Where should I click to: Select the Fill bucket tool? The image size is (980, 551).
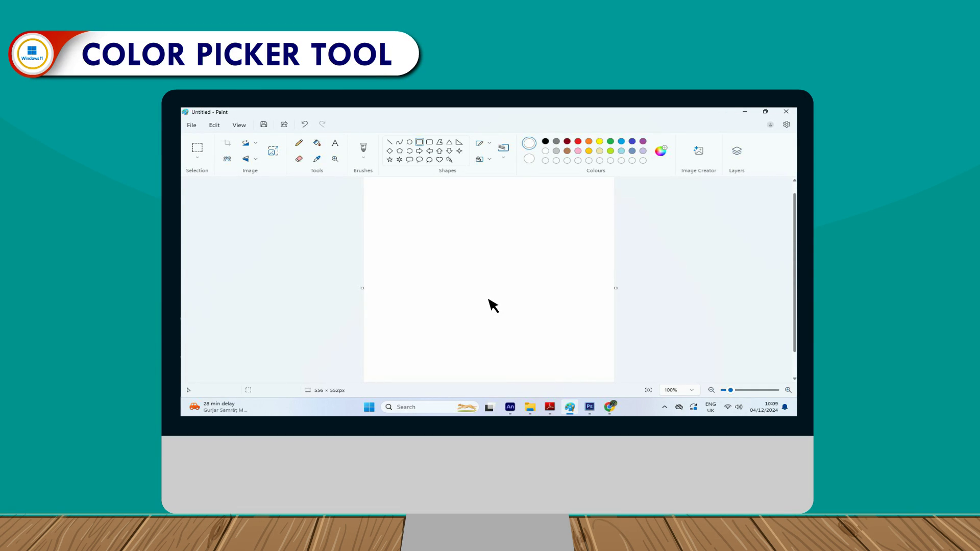click(x=317, y=143)
